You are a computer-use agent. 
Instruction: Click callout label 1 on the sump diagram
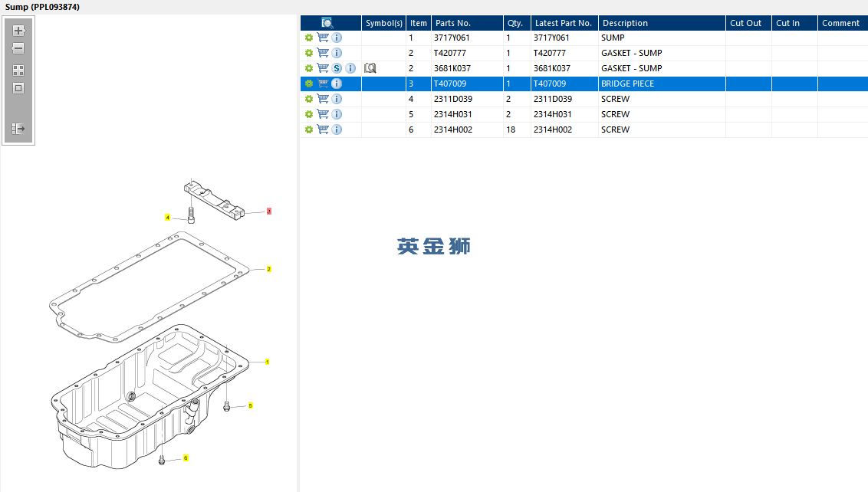click(268, 362)
